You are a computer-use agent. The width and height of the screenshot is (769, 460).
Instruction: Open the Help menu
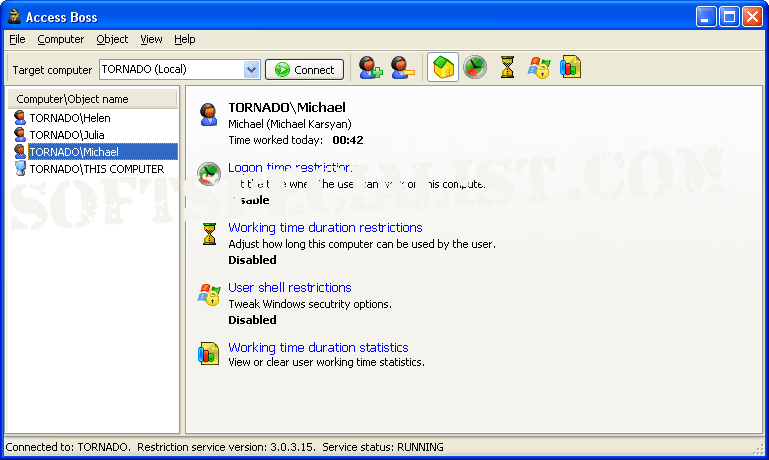coord(184,39)
